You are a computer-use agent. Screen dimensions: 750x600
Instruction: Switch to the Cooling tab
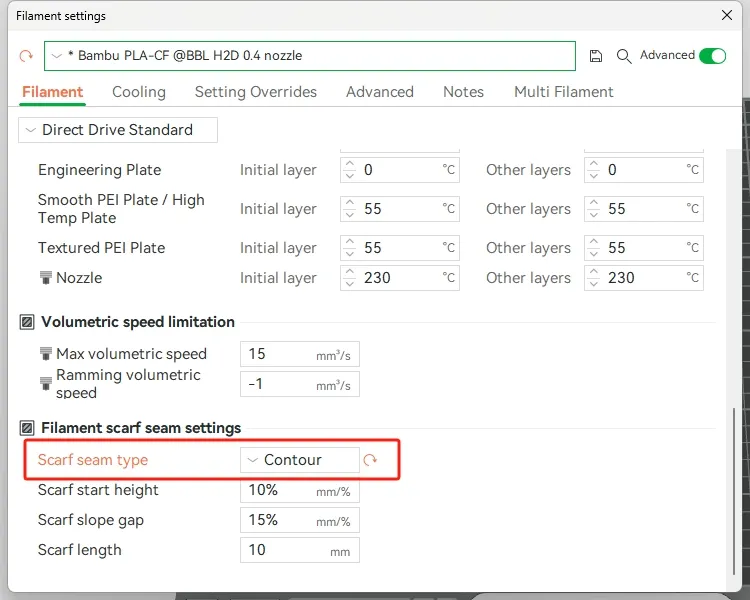pyautogui.click(x=139, y=91)
